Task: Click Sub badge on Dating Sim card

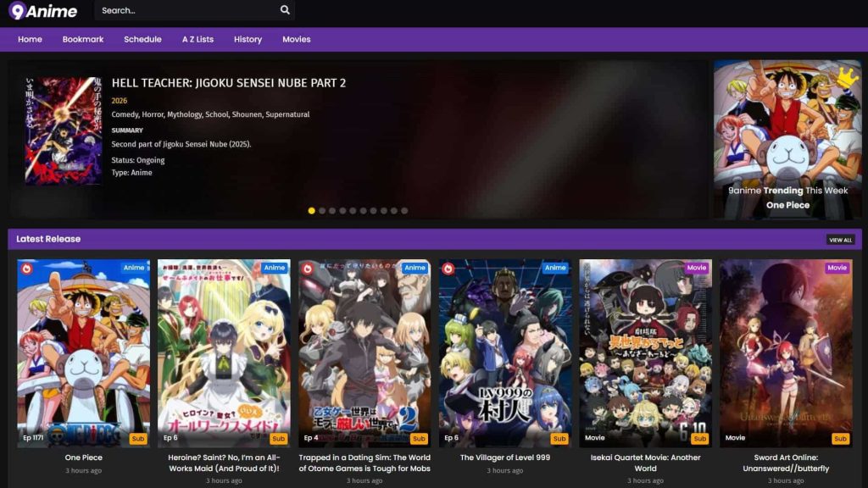Action: point(419,439)
